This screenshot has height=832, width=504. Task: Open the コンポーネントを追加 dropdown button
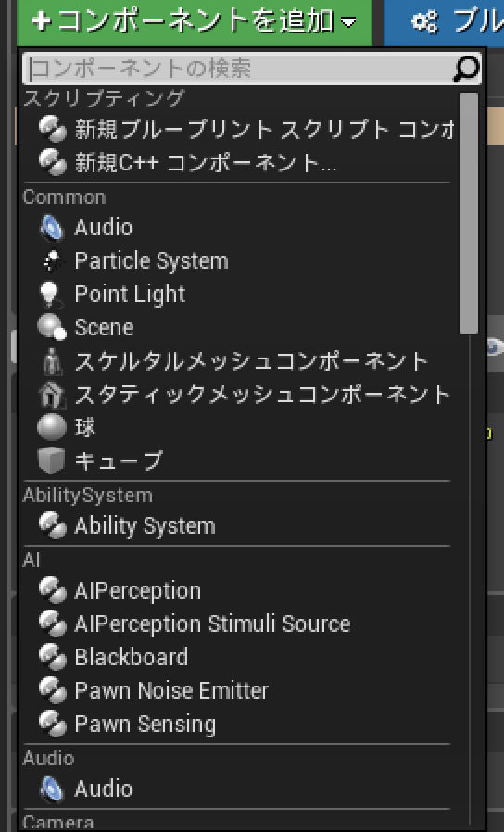click(195, 21)
